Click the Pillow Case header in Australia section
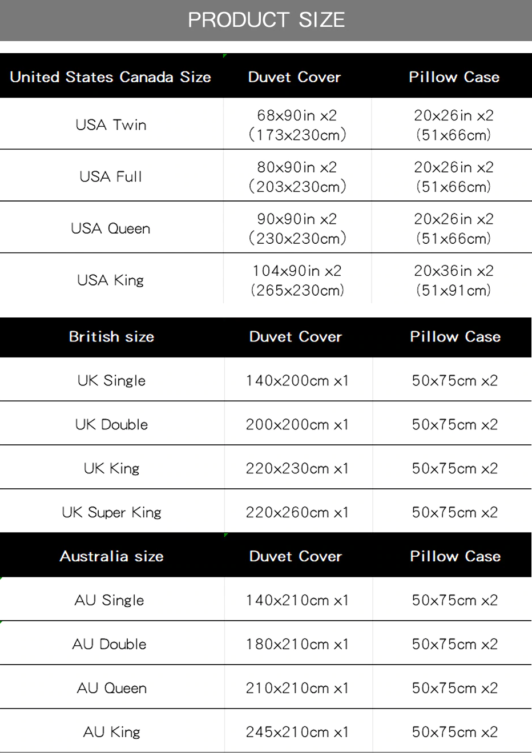The width and height of the screenshot is (532, 756). click(455, 557)
